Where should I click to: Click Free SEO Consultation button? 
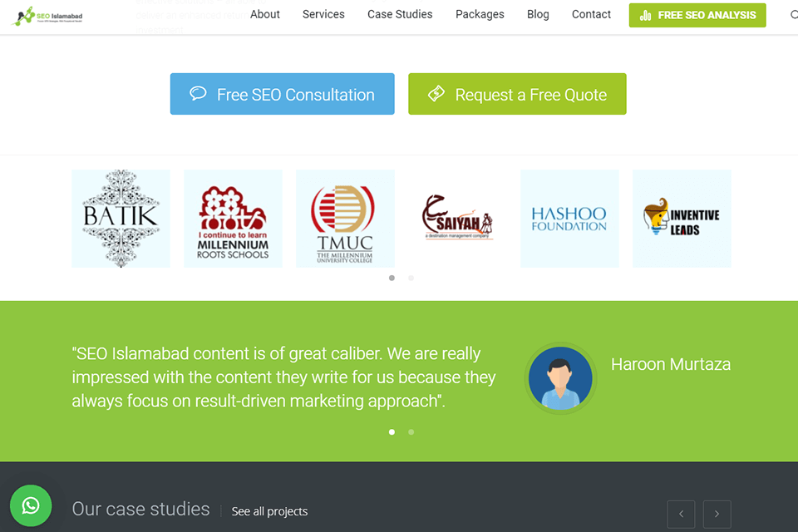tap(282, 94)
